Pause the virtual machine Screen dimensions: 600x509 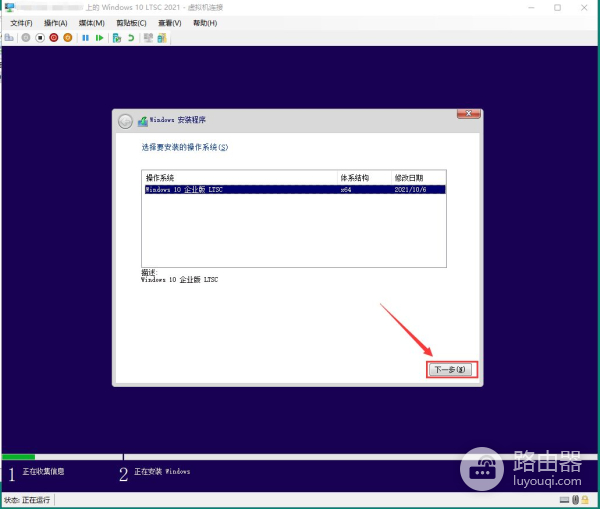point(85,38)
